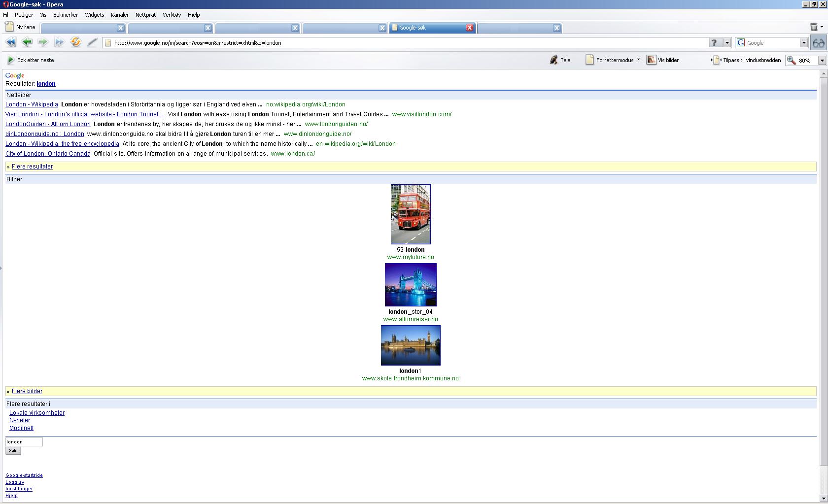The width and height of the screenshot is (828, 504).
Task: Close the third blank tab
Action: pos(295,28)
